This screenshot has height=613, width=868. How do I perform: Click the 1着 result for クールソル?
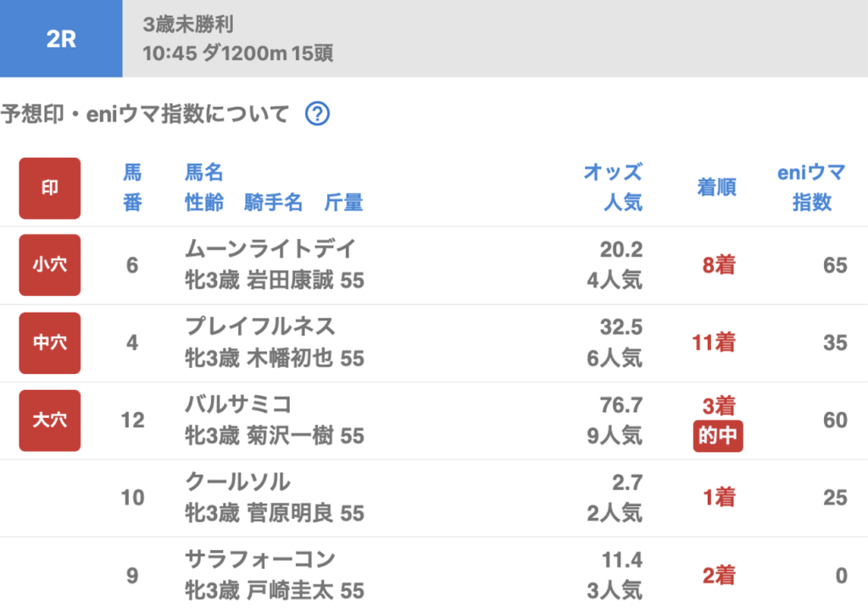click(x=718, y=498)
